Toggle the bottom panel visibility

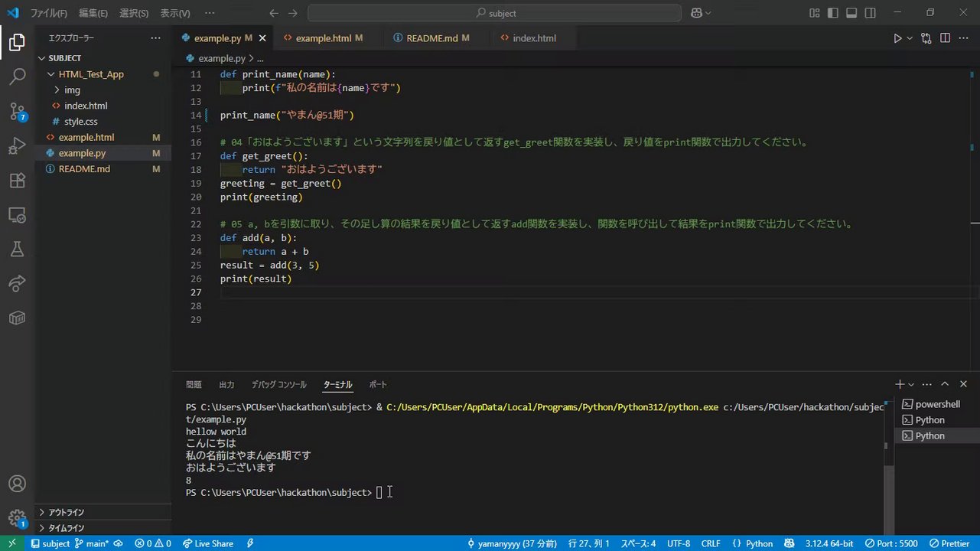852,13
